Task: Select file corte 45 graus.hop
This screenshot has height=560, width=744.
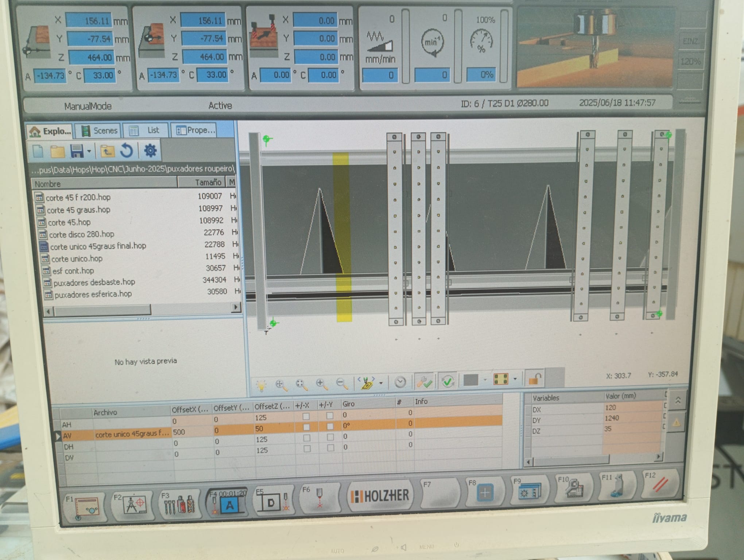Action: point(78,210)
